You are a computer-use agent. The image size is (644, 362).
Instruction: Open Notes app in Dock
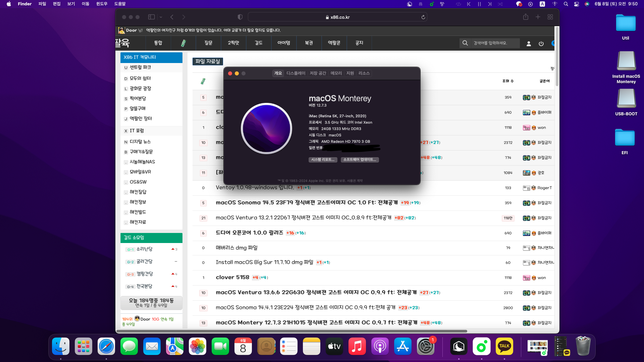point(312,347)
